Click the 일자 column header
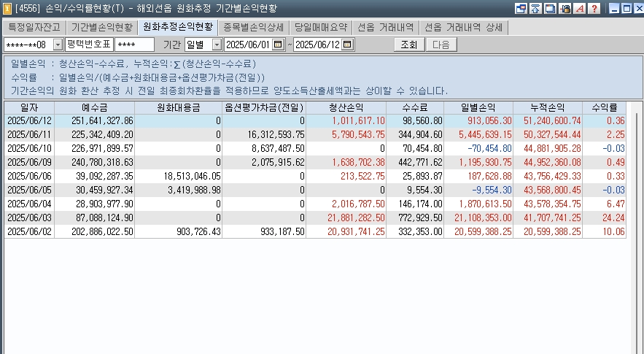 29,108
